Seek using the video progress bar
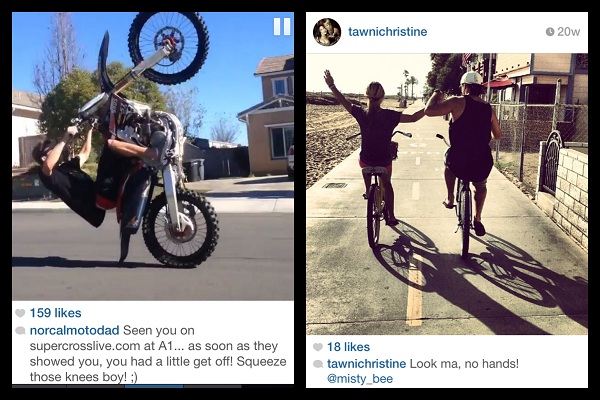Screen dimensions: 600x400 click(150, 385)
